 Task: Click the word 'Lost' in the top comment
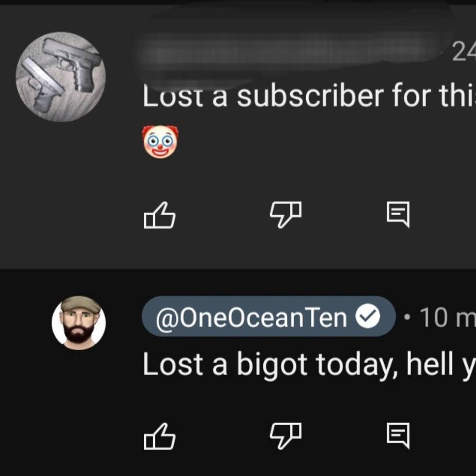[x=173, y=95]
